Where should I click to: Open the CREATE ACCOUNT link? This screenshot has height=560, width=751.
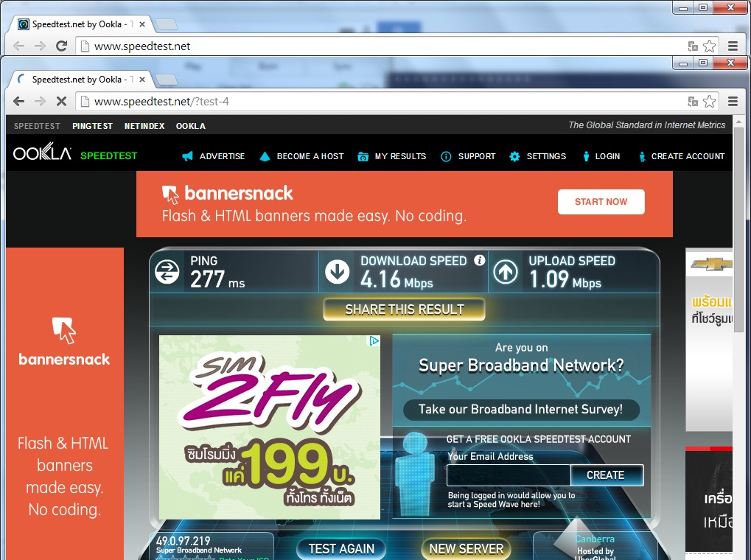(688, 156)
